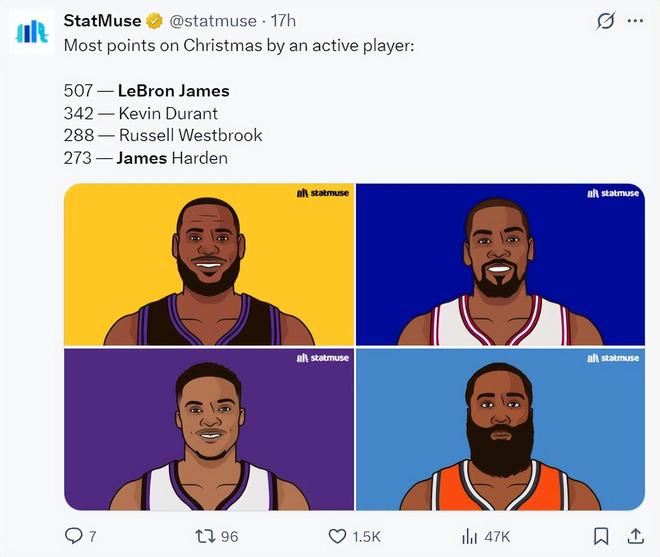Click the StatMuse display name
This screenshot has width=660, height=557.
click(102, 21)
